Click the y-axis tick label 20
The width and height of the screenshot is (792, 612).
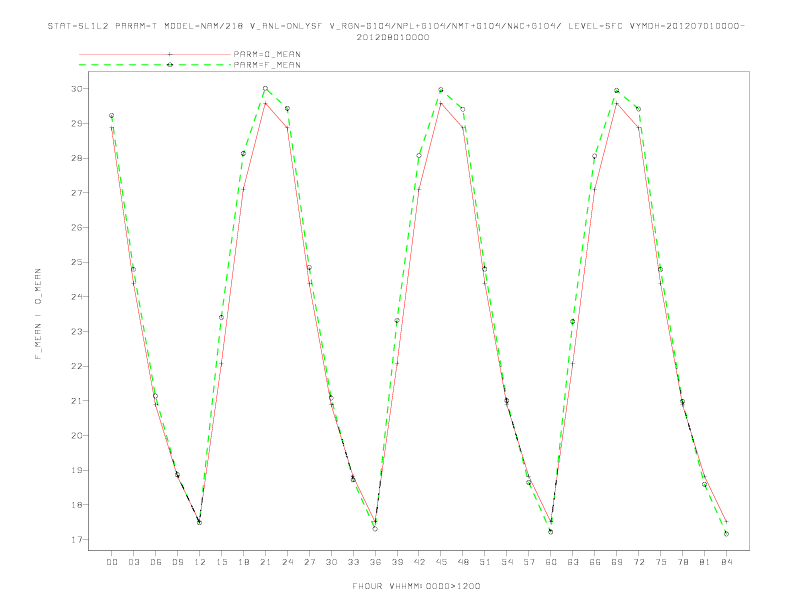point(77,435)
